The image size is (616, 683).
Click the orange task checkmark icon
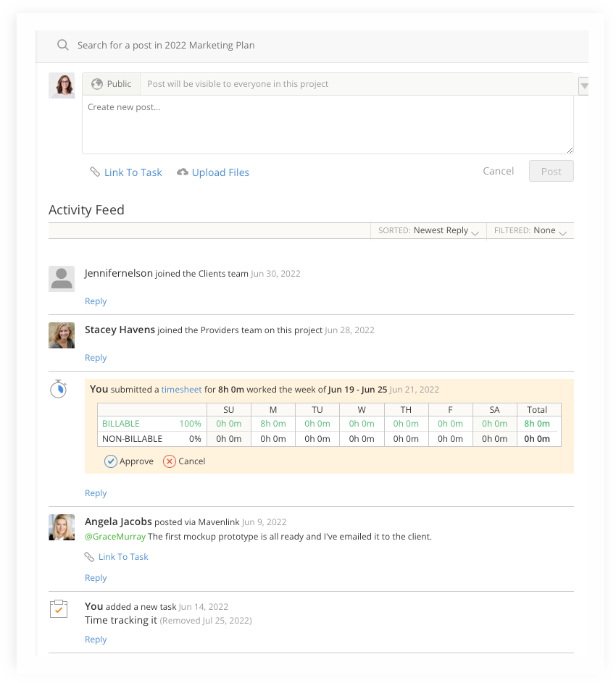tap(59, 609)
